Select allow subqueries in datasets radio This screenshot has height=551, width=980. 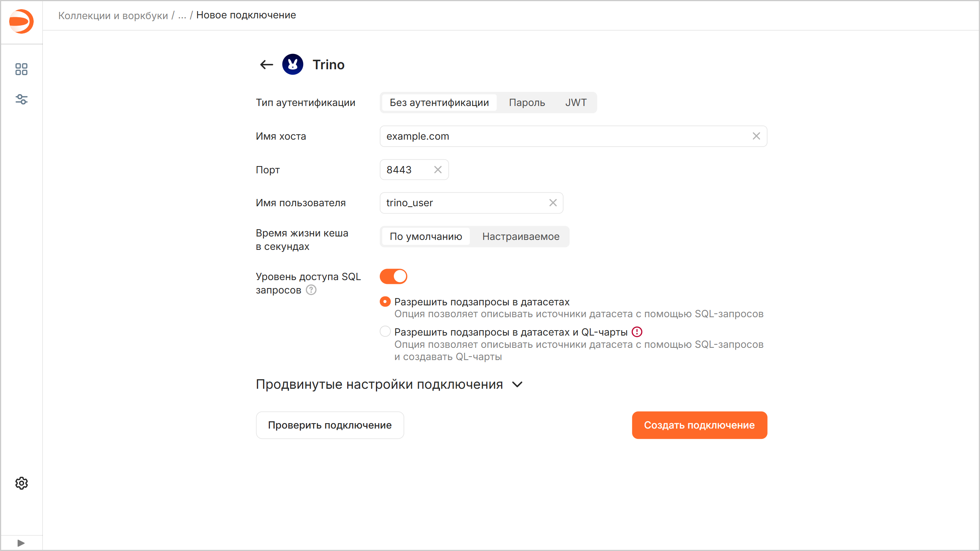(x=385, y=302)
